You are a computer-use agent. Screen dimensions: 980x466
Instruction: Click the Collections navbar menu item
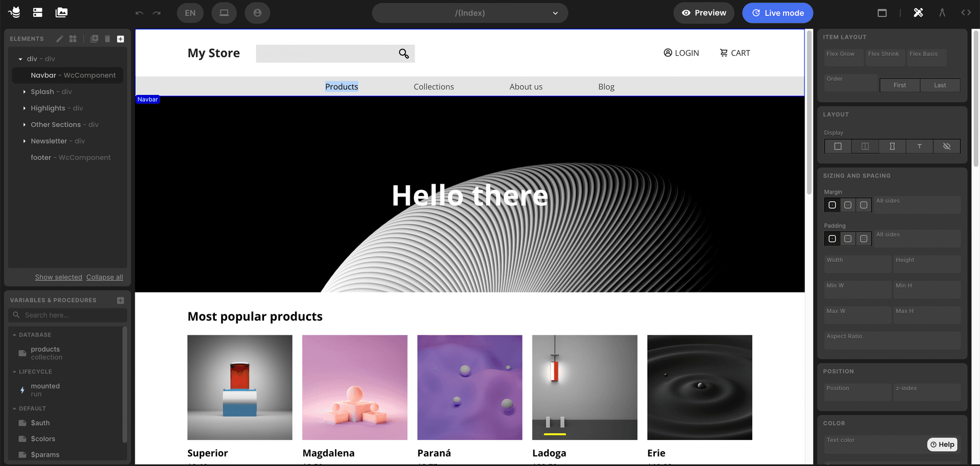pyautogui.click(x=433, y=87)
